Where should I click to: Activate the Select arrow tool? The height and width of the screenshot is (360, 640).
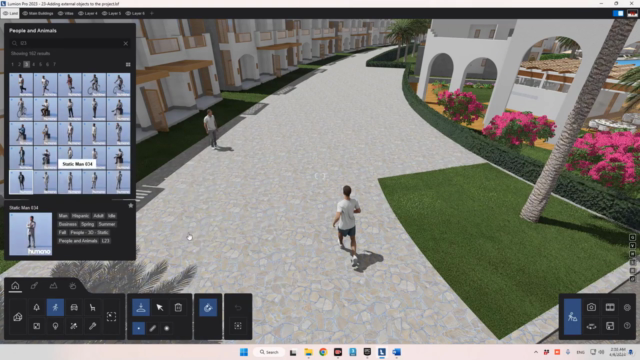pyautogui.click(x=160, y=307)
